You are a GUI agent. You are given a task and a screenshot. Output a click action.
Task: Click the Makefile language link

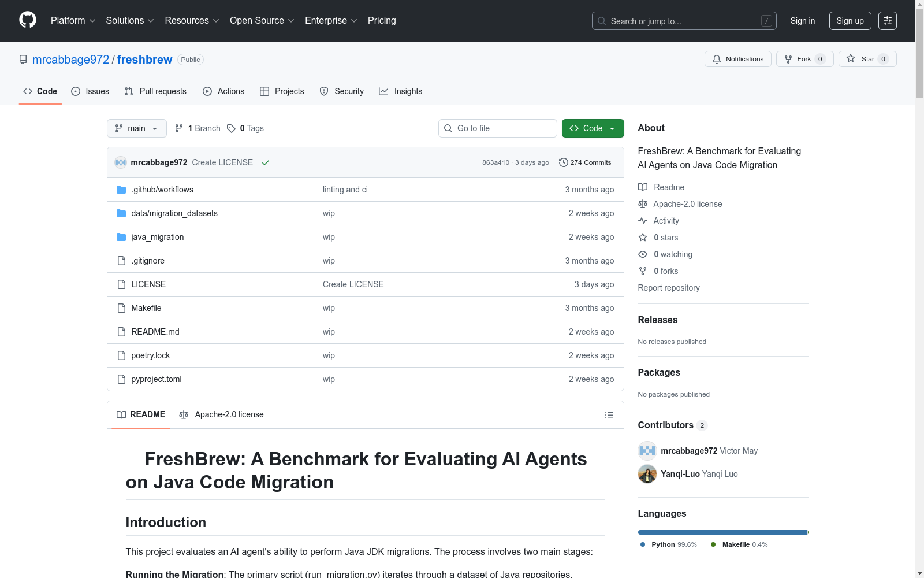pyautogui.click(x=739, y=544)
